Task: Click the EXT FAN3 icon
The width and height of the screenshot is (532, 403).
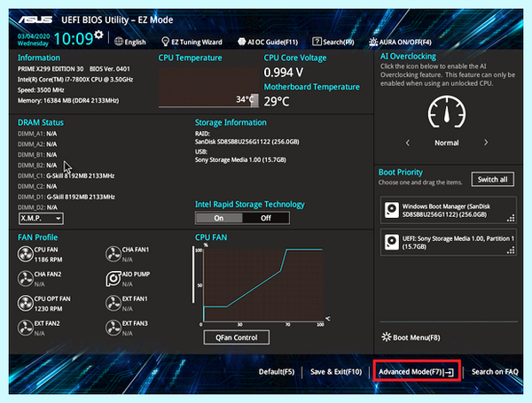Action: (113, 328)
